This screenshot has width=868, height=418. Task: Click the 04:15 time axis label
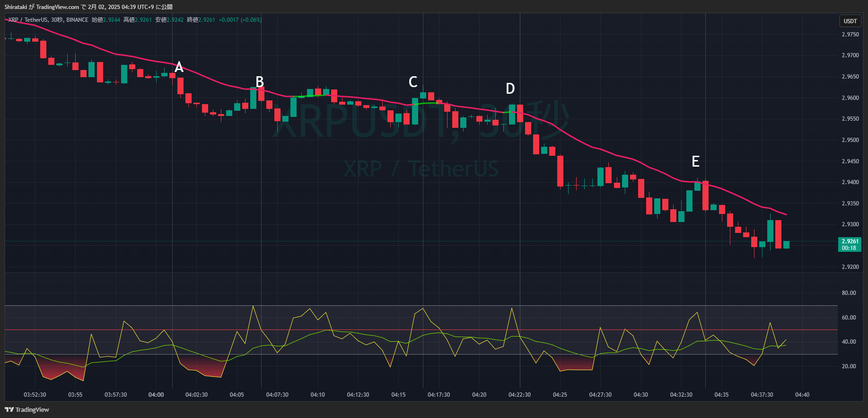(x=398, y=395)
